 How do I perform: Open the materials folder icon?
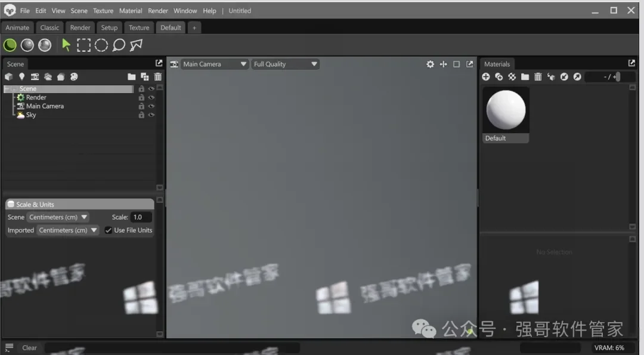click(525, 77)
